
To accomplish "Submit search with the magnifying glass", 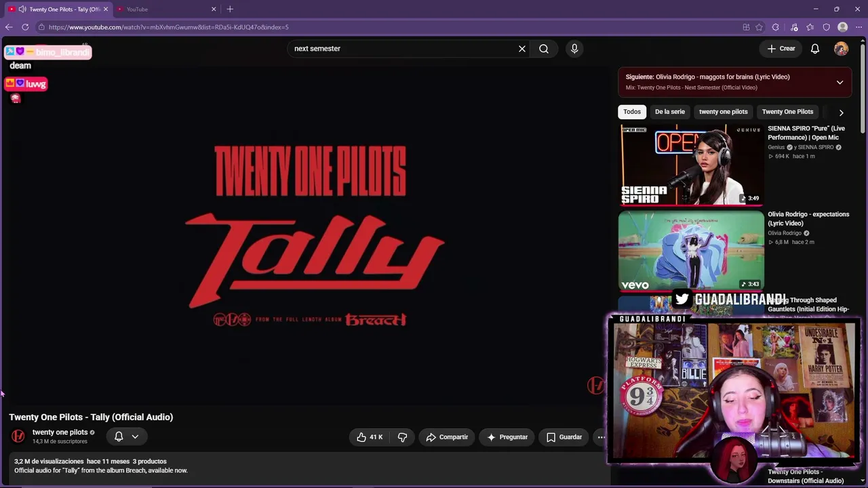I will tap(544, 49).
